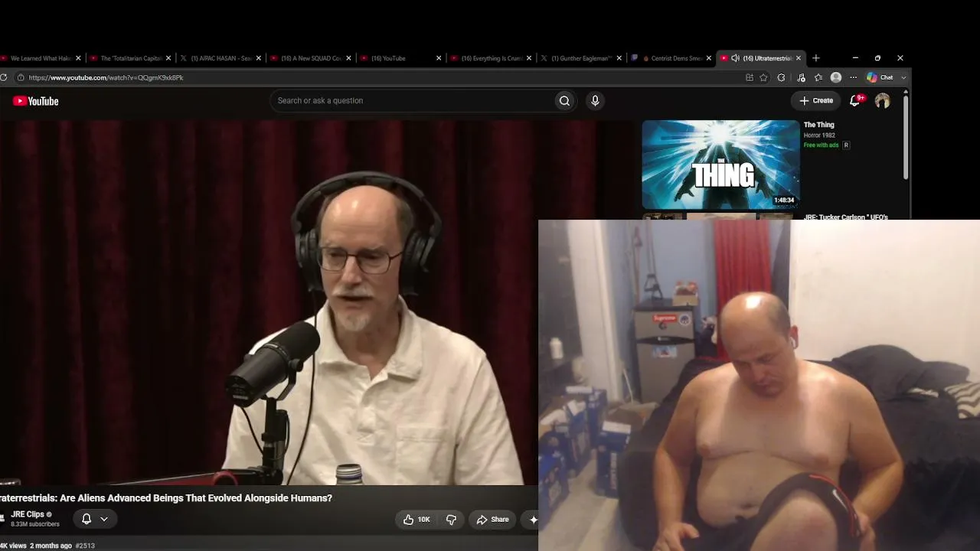Click the sparkle Ask button beside Share

point(533,520)
